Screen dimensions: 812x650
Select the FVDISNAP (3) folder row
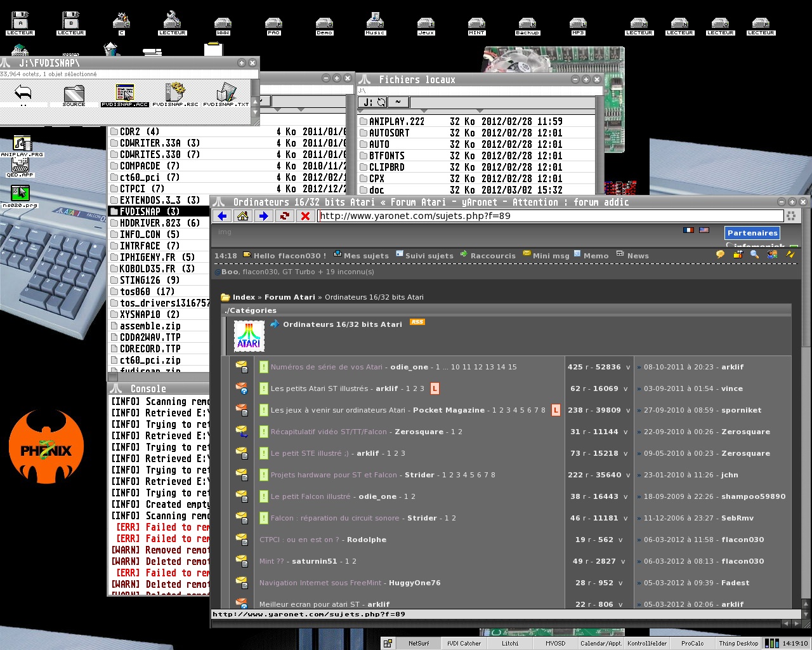159,211
